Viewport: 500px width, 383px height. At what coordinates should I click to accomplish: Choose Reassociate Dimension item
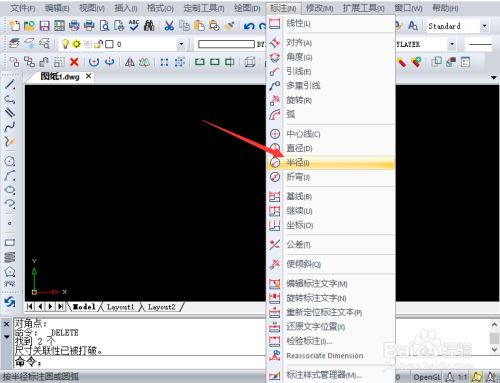(x=331, y=356)
